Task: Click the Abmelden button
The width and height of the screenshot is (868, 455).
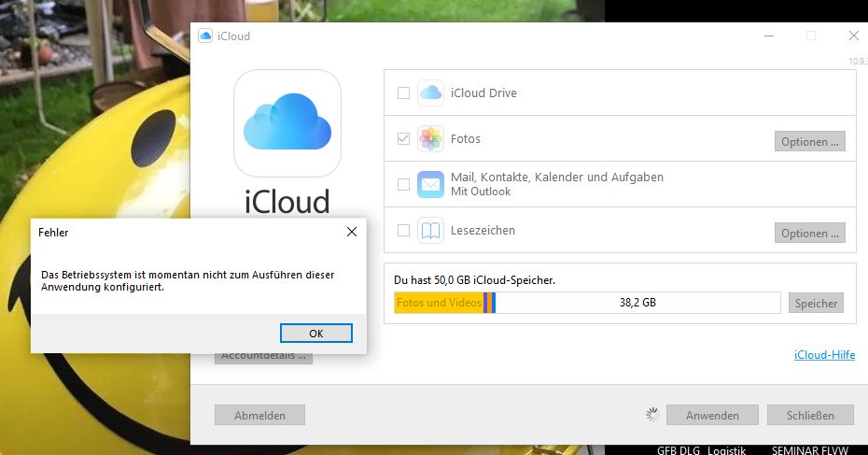Action: (x=259, y=415)
